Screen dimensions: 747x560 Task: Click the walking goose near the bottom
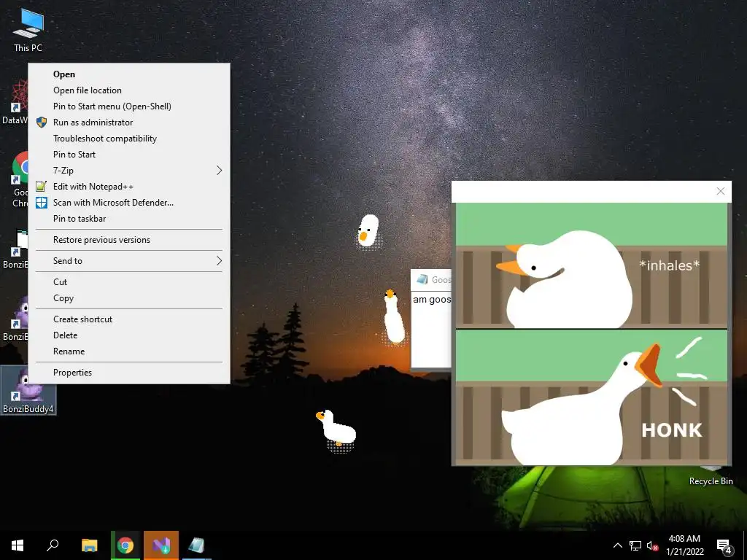click(x=336, y=427)
